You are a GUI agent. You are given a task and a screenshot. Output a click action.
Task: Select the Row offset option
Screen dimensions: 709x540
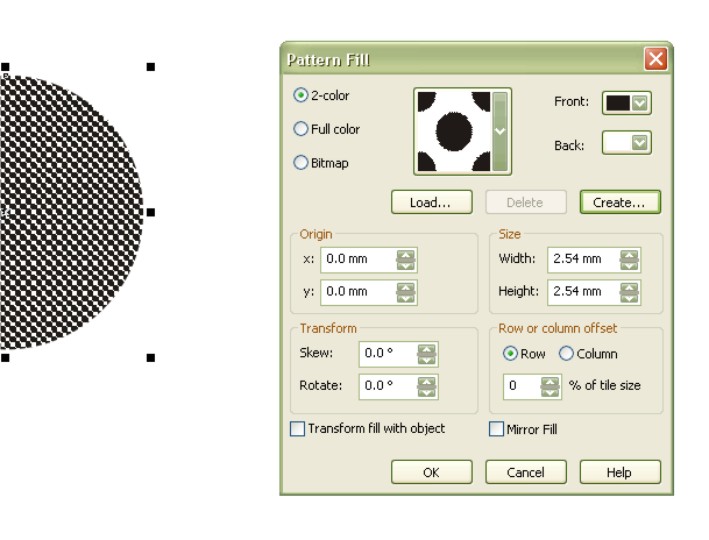[x=511, y=354]
